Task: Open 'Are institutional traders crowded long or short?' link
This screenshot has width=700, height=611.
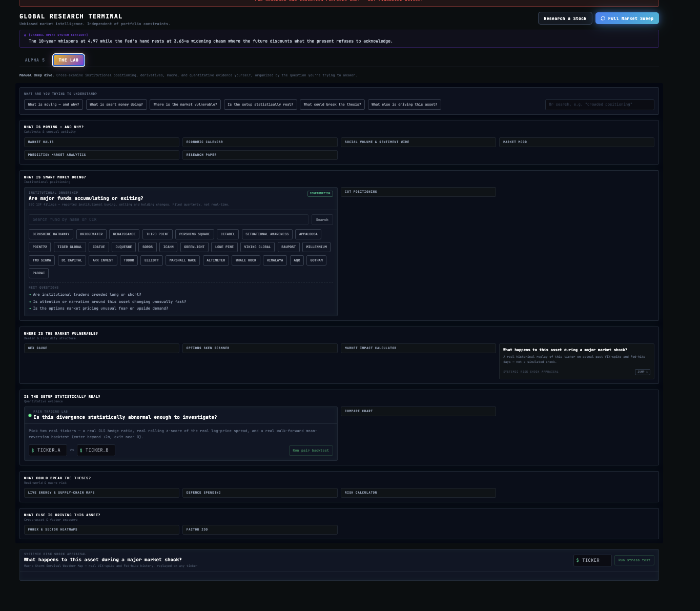Action: pos(87,295)
